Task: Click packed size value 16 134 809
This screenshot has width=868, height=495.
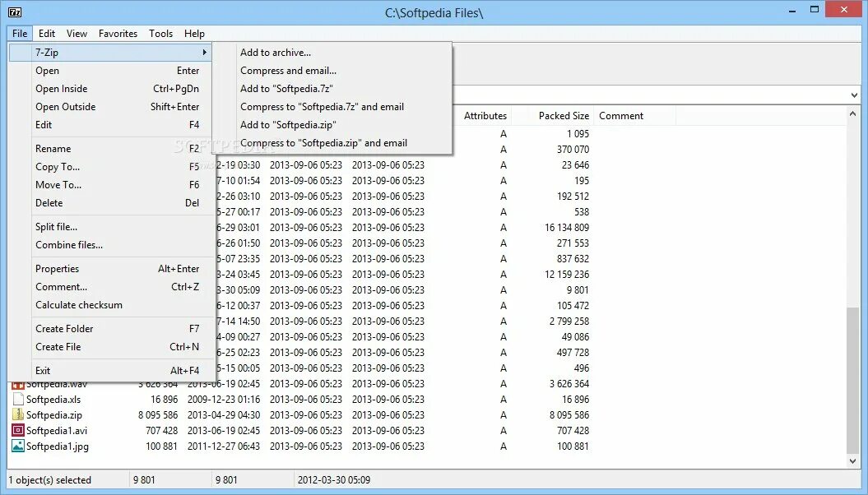Action: pyautogui.click(x=567, y=227)
